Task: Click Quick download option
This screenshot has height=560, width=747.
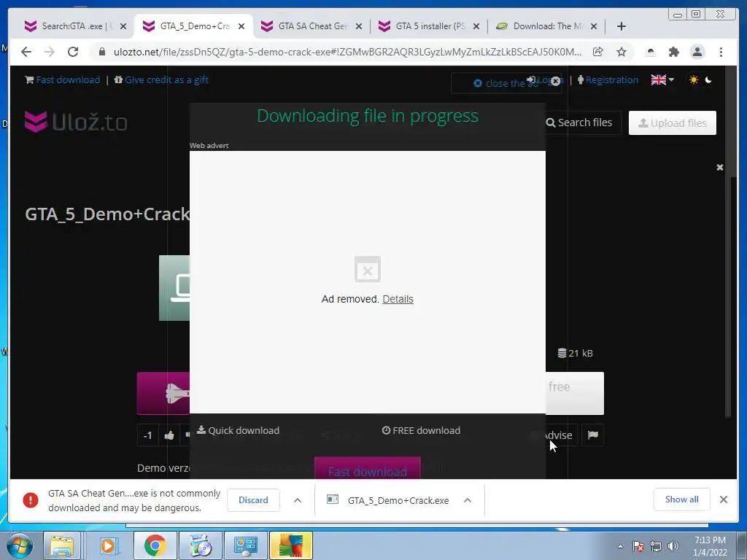Action: (239, 430)
